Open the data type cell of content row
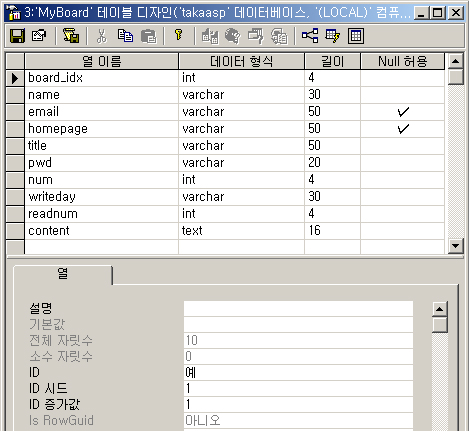This screenshot has height=431, width=469. tap(241, 231)
